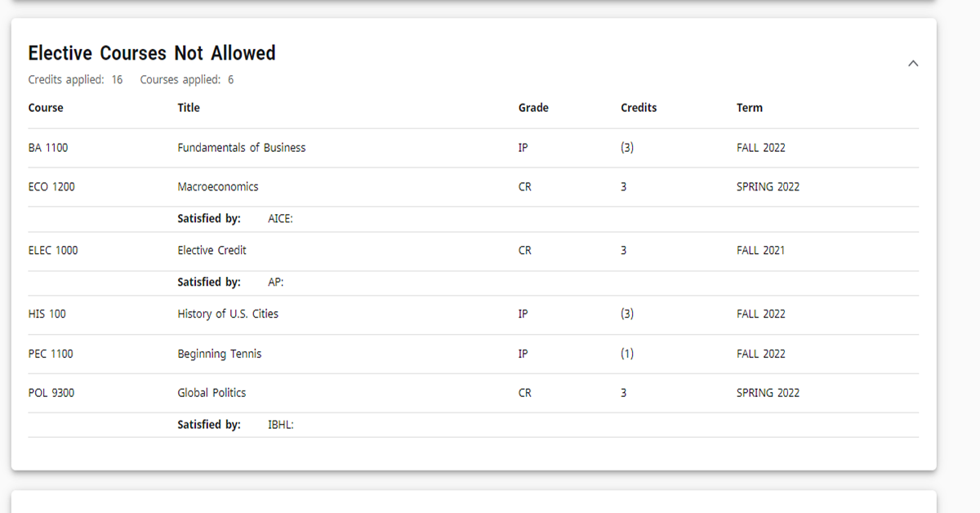Viewport: 980px width, 513px height.
Task: Click the 3 credits for Global Politics
Action: point(624,393)
